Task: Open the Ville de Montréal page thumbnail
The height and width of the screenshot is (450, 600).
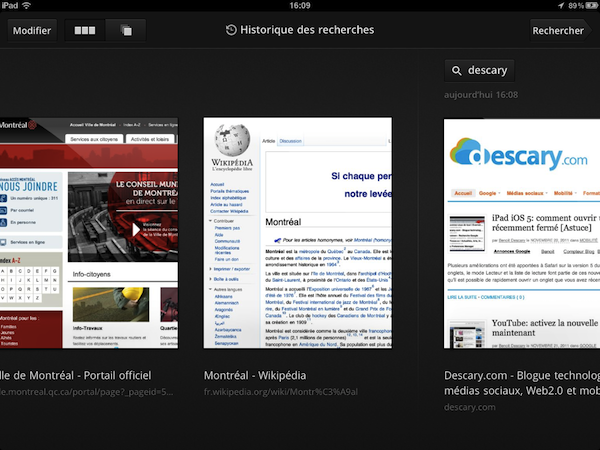Action: 89,233
